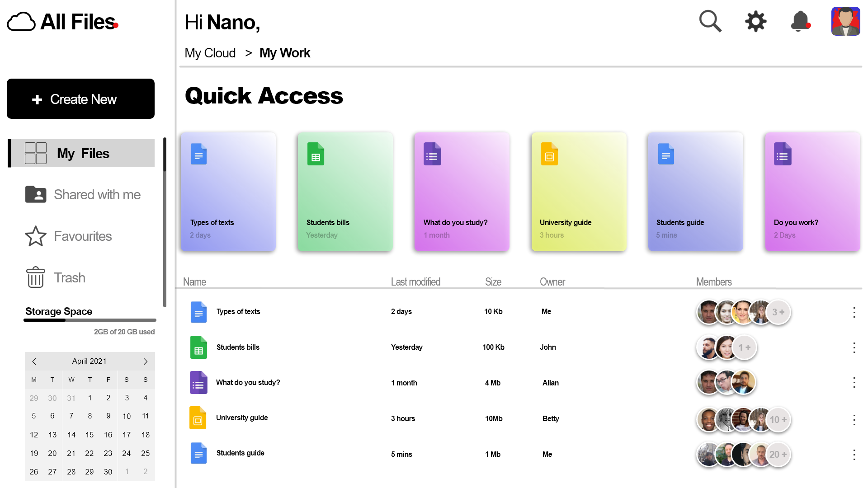Open the Shared with me section
Viewport: 868px width, 488px height.
[97, 194]
